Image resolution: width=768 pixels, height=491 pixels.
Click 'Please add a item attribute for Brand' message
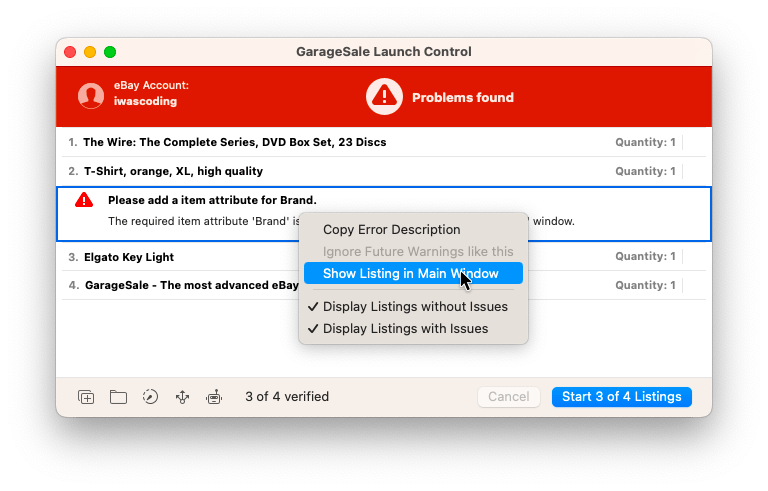tap(212, 200)
